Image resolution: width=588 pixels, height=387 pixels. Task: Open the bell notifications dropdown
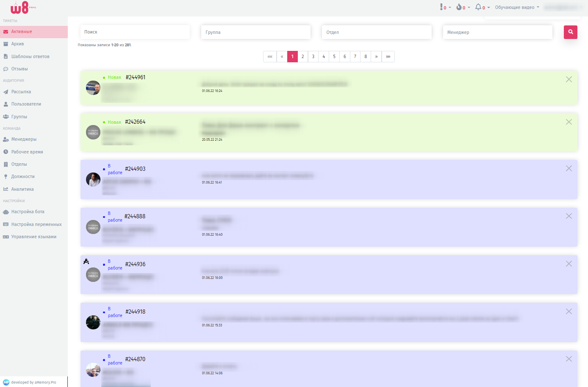point(483,7)
